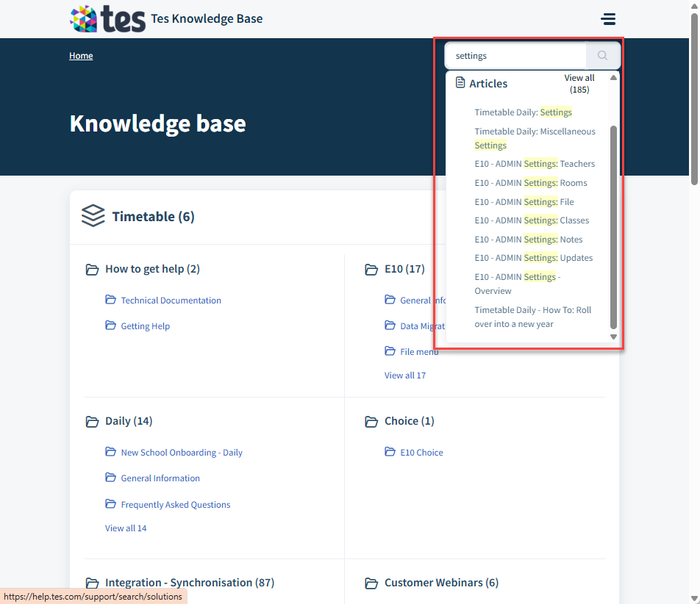700x604 pixels.
Task: Click the folder icon beside Data Migrat
Action: (390, 326)
